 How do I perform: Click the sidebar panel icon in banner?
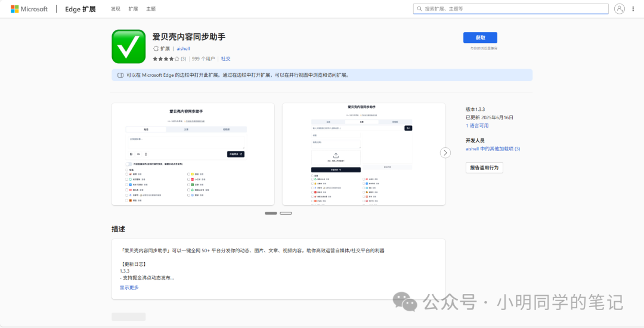(x=120, y=76)
